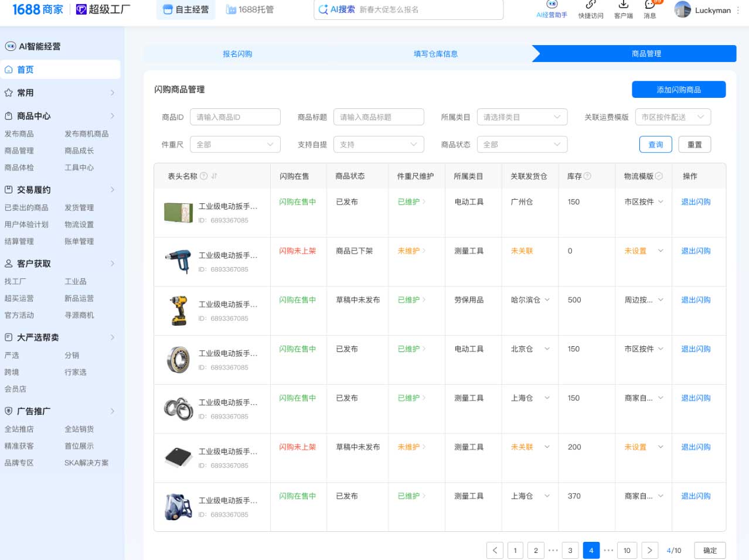
Task: Select 首页 in sidebar
Action: coord(60,69)
